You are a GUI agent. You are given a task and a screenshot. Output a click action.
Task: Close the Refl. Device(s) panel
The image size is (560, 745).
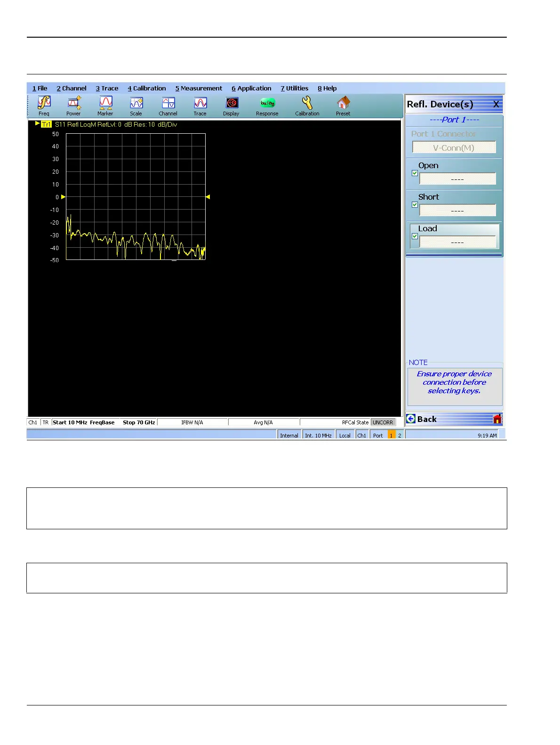click(496, 105)
